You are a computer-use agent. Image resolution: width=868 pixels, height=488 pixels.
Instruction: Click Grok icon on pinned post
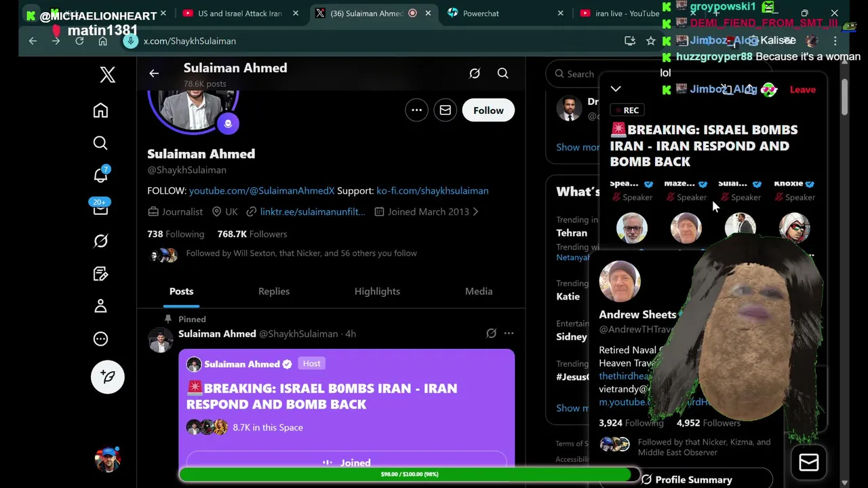pos(491,333)
